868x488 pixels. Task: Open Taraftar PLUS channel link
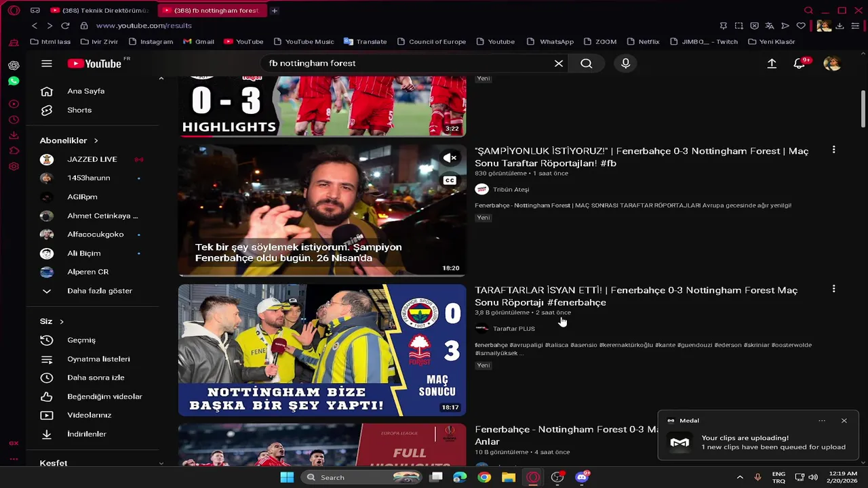(513, 329)
